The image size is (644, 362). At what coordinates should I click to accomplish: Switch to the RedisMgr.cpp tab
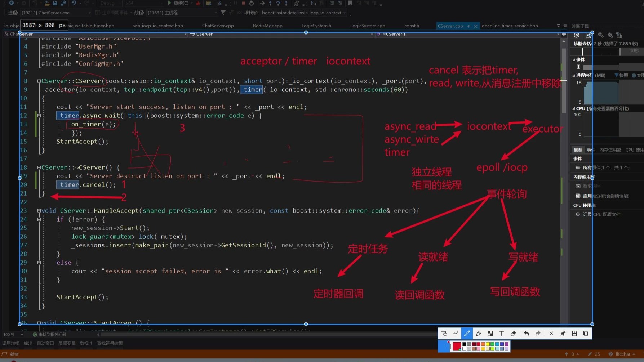(267, 26)
